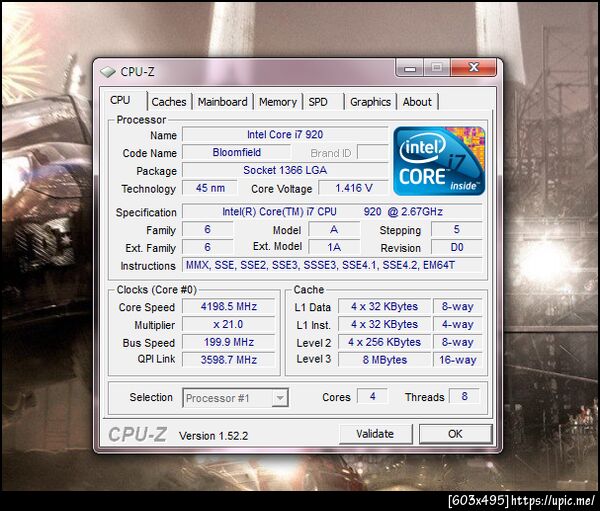Open the Graphics tab
This screenshot has height=511, width=600.
pyautogui.click(x=370, y=102)
